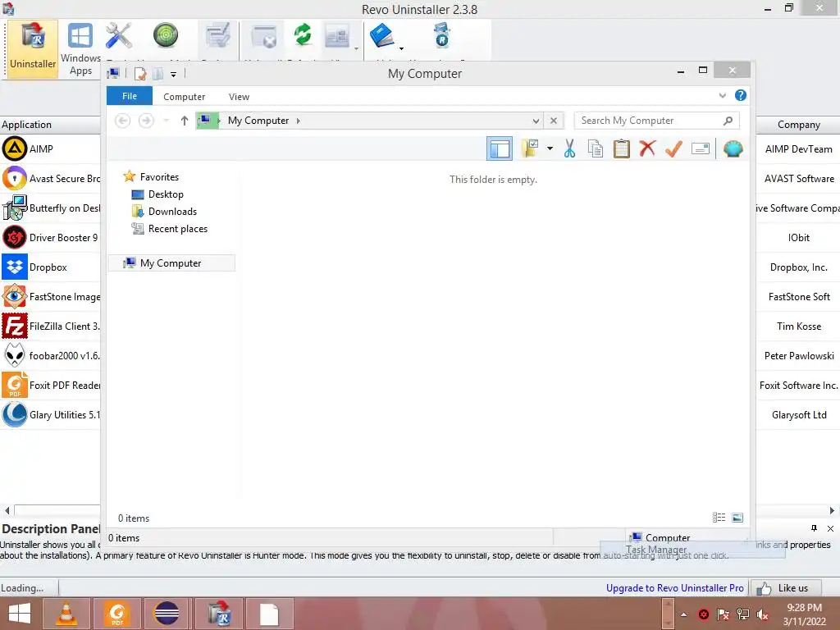Select Dropbox in Revo application list

pyautogui.click(x=50, y=267)
